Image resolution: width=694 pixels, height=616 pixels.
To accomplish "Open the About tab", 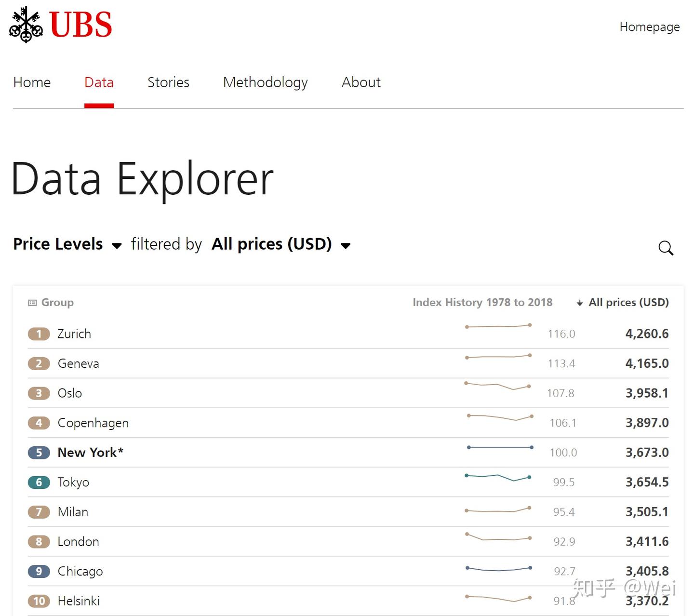I will click(x=361, y=82).
